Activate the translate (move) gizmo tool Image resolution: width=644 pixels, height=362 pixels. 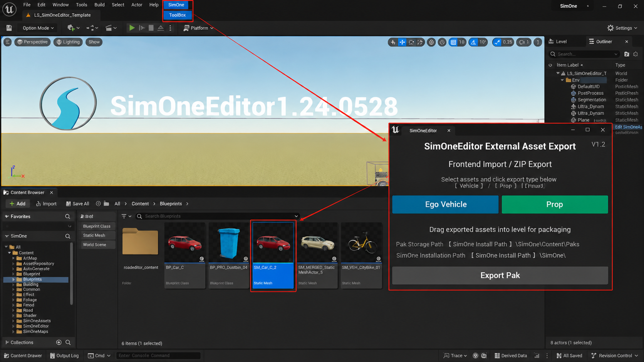pyautogui.click(x=402, y=42)
